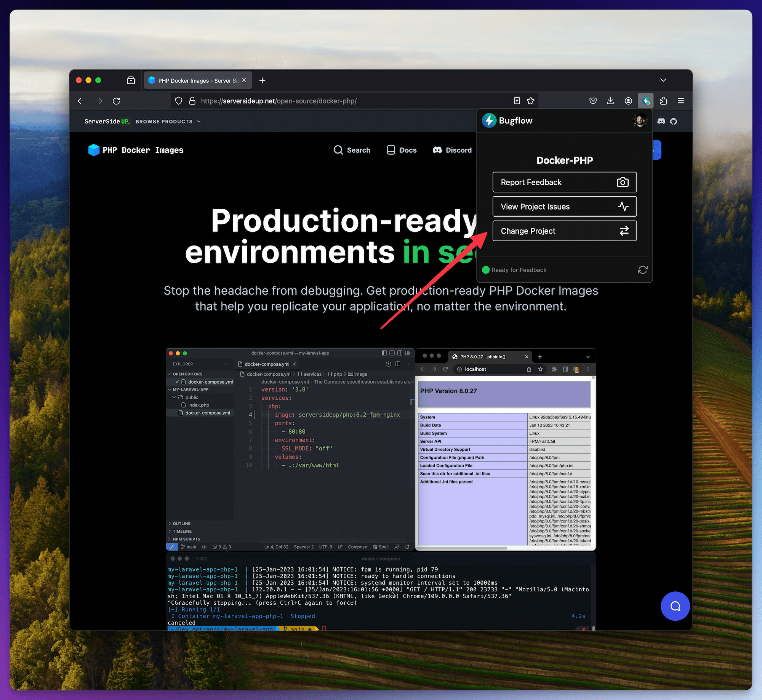Image resolution: width=762 pixels, height=700 pixels.
Task: Click the PHP Docker Images site logo
Action: (136, 150)
